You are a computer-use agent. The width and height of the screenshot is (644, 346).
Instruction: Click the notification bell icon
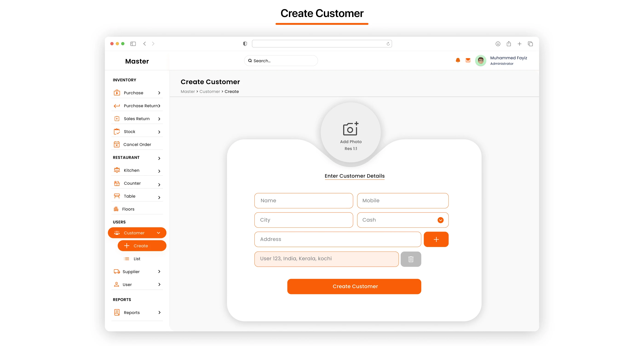[458, 60]
